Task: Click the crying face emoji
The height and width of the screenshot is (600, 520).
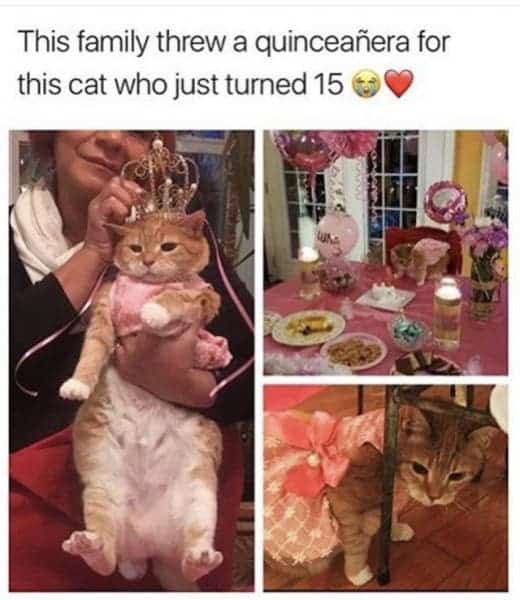Action: click(x=365, y=84)
